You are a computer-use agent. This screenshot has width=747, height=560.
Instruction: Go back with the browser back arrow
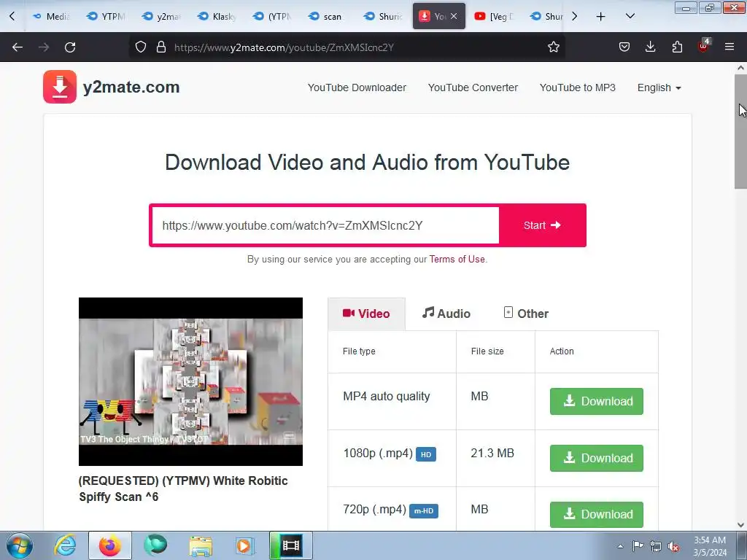(18, 47)
